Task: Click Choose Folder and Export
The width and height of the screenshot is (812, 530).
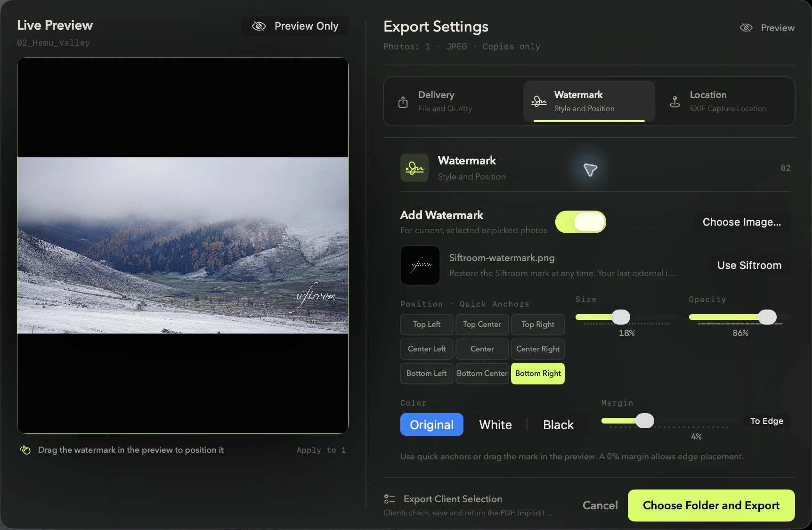Action: pos(711,506)
